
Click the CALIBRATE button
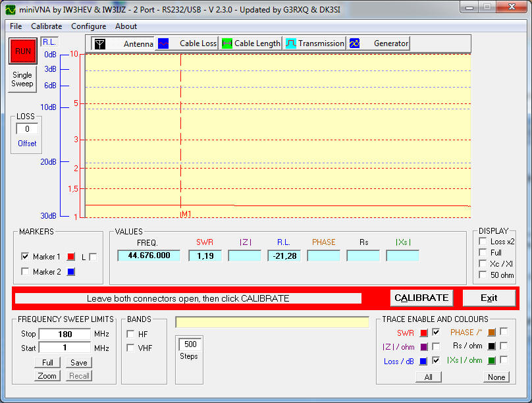click(421, 298)
